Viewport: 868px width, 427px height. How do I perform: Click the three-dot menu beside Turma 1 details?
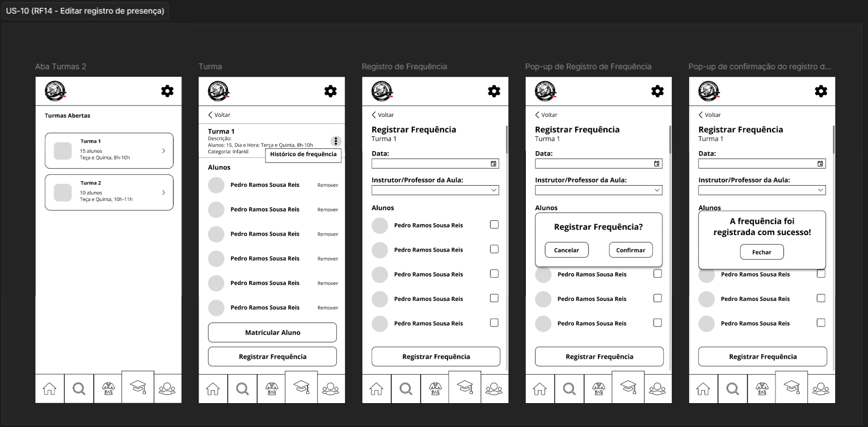pyautogui.click(x=336, y=141)
